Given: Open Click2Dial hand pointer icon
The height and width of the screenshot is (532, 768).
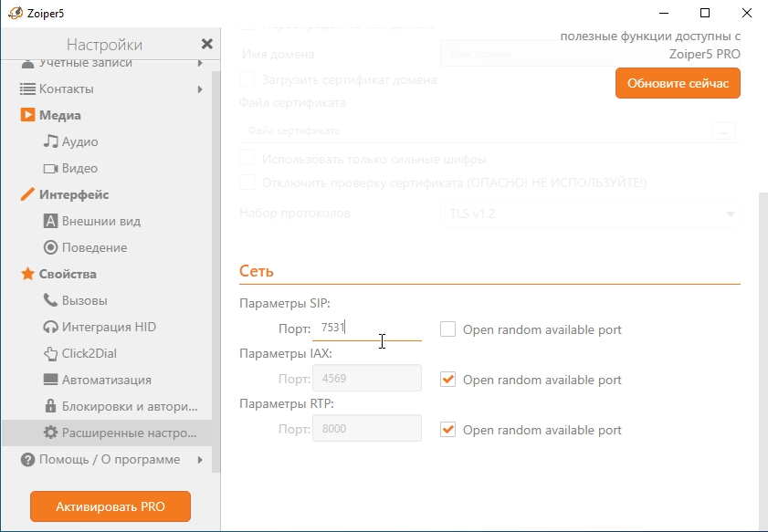Looking at the screenshot, I should pos(50,353).
